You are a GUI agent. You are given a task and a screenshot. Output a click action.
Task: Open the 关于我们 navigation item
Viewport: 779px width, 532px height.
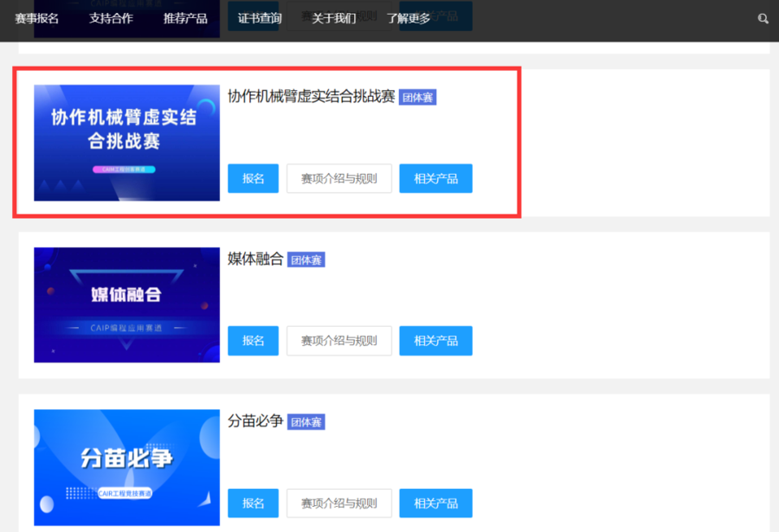point(335,17)
